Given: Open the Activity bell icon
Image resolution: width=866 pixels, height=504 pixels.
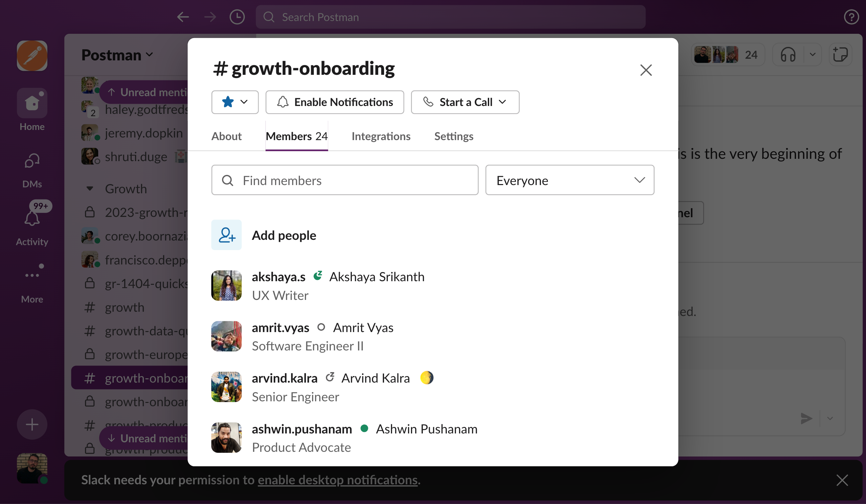Looking at the screenshot, I should (32, 218).
